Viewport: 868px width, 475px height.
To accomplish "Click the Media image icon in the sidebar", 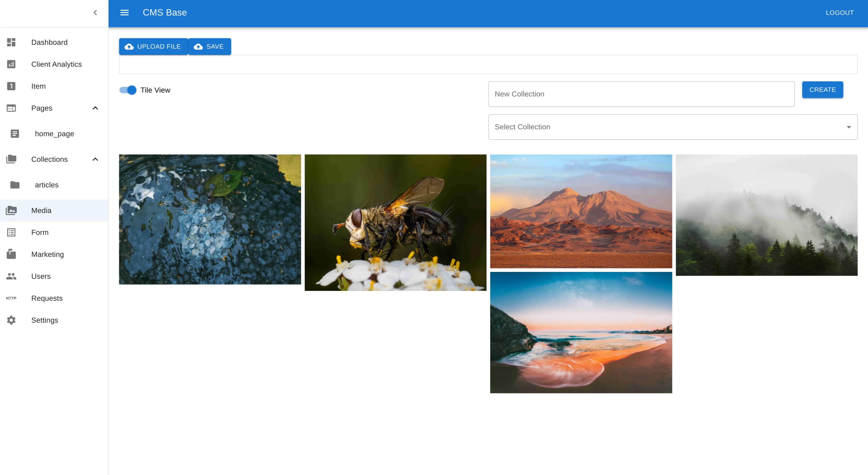I will [x=11, y=210].
